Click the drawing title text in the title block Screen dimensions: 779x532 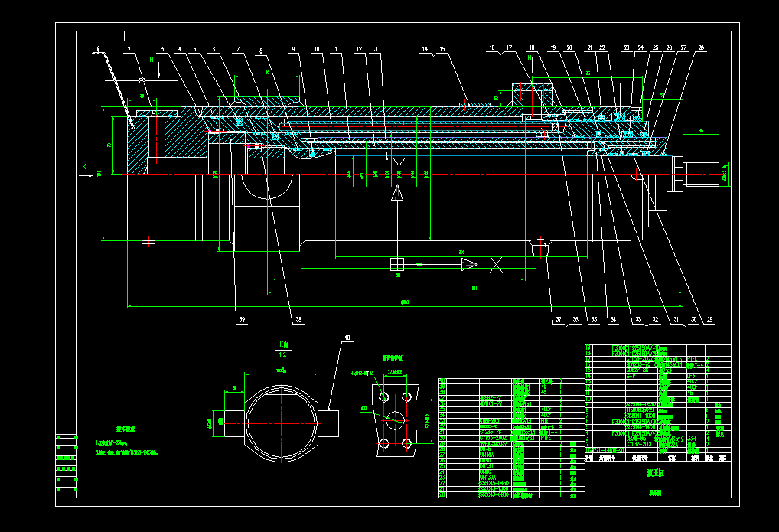click(x=657, y=473)
